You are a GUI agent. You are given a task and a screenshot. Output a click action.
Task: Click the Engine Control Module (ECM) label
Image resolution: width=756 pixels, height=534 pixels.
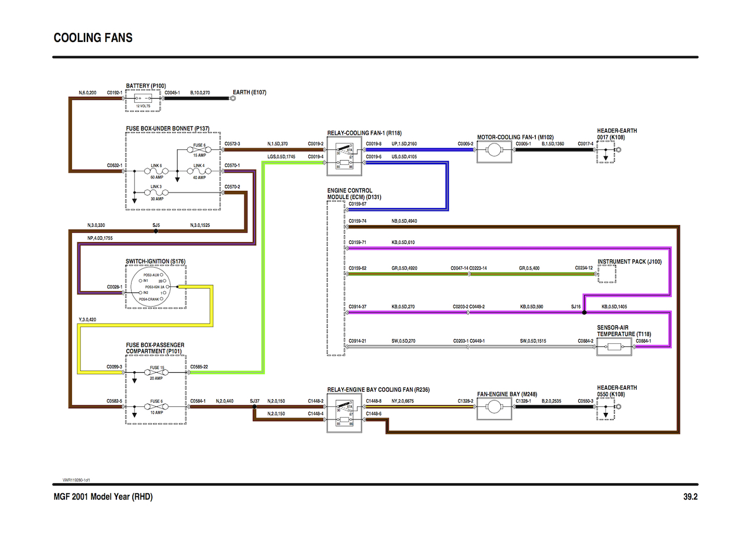pos(350,194)
